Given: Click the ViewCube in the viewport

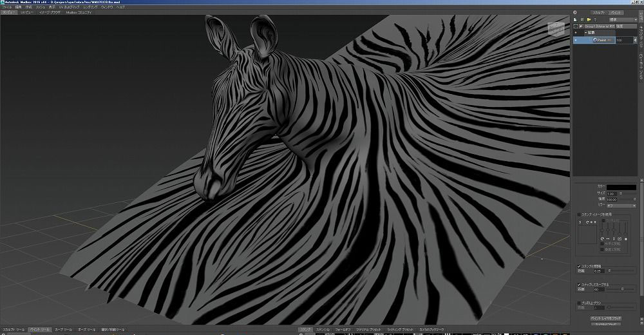Looking at the screenshot, I should (x=555, y=28).
